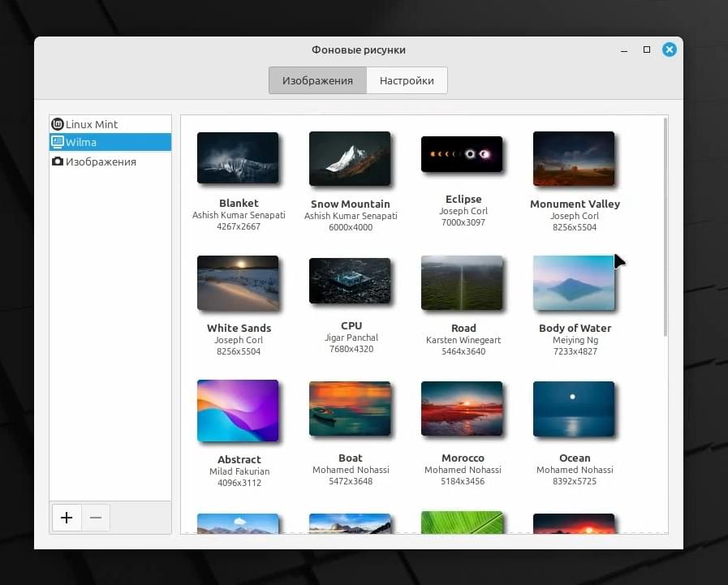This screenshot has width=728, height=585.
Task: Choose the Body of Water wallpaper thumbnail
Action: pyautogui.click(x=574, y=282)
